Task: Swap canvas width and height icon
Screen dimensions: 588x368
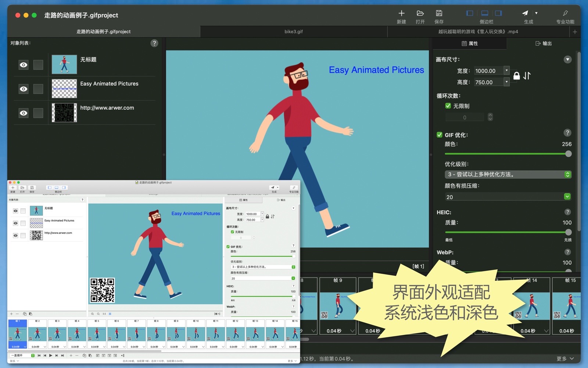Action: (527, 76)
